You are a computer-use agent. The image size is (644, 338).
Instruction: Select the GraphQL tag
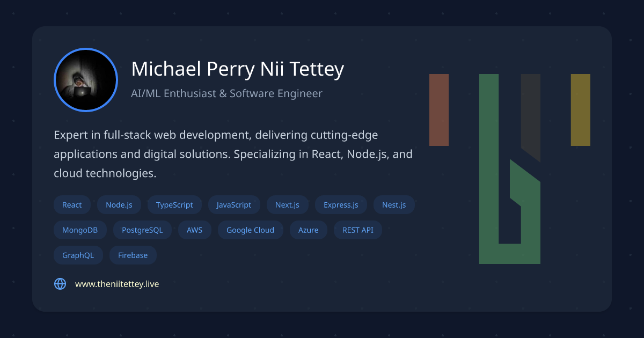78,255
